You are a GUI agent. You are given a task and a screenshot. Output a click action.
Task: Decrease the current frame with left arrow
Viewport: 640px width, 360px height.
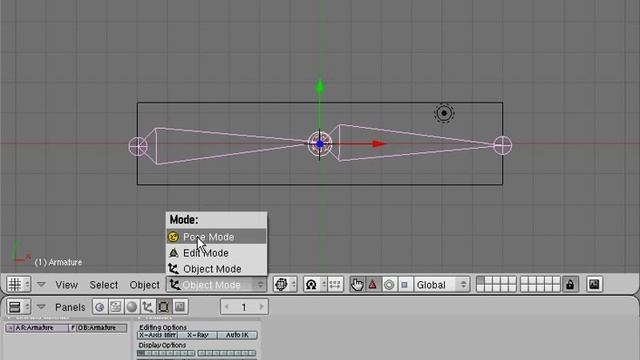point(227,307)
